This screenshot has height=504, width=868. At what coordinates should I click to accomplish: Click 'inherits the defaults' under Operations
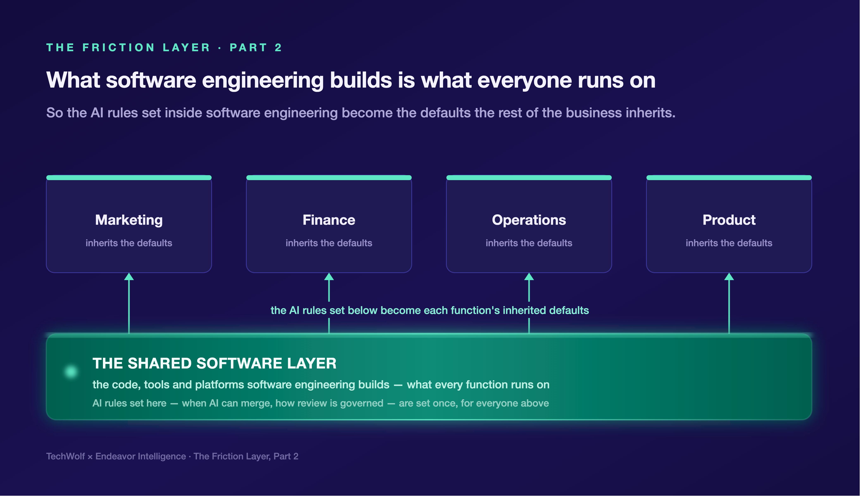(x=529, y=243)
